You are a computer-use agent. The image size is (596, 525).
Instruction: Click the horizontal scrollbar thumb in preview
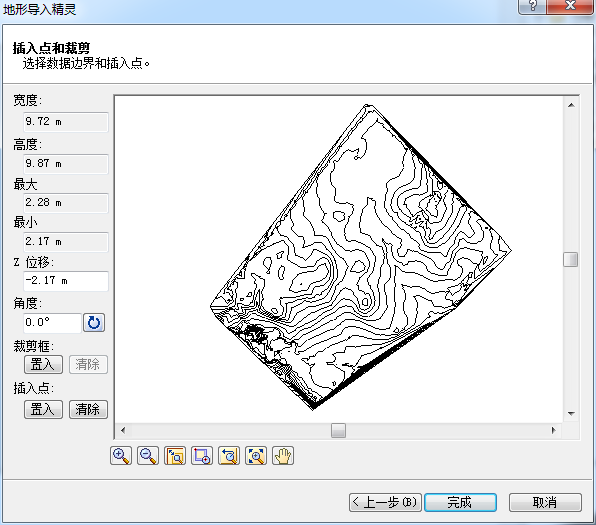click(338, 431)
